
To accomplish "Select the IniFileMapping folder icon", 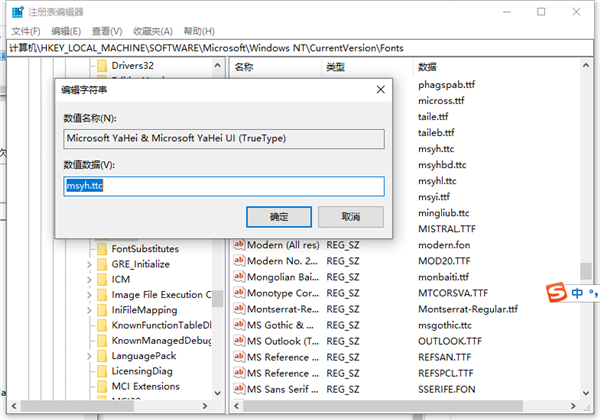I will pos(101,310).
